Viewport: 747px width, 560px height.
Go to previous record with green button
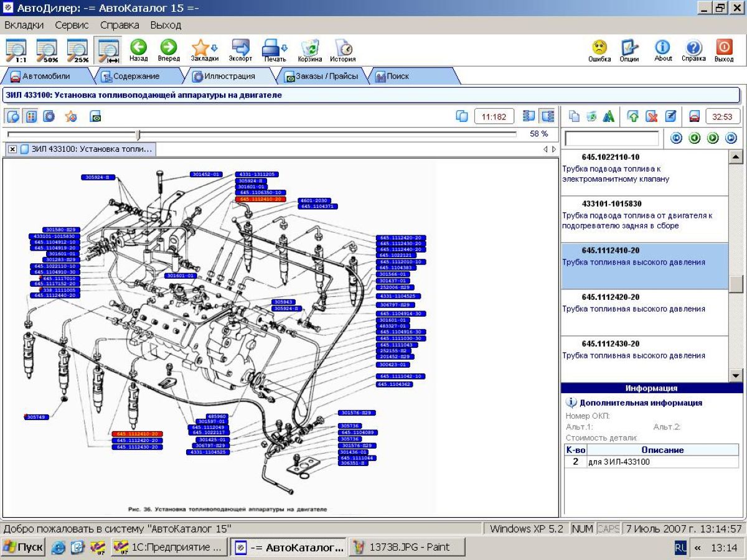(x=695, y=138)
